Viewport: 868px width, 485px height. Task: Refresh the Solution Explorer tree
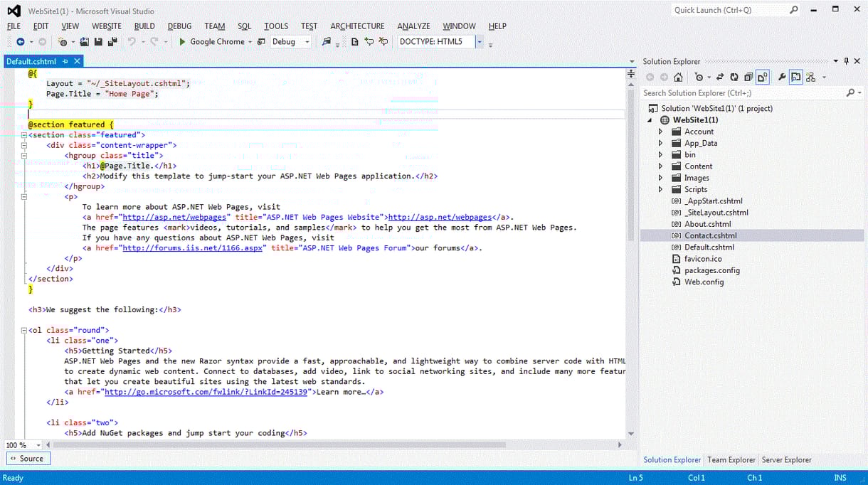point(734,78)
